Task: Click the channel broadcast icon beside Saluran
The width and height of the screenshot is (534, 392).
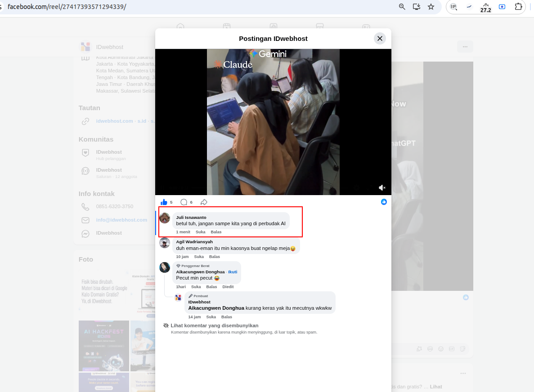Action: coord(85,171)
